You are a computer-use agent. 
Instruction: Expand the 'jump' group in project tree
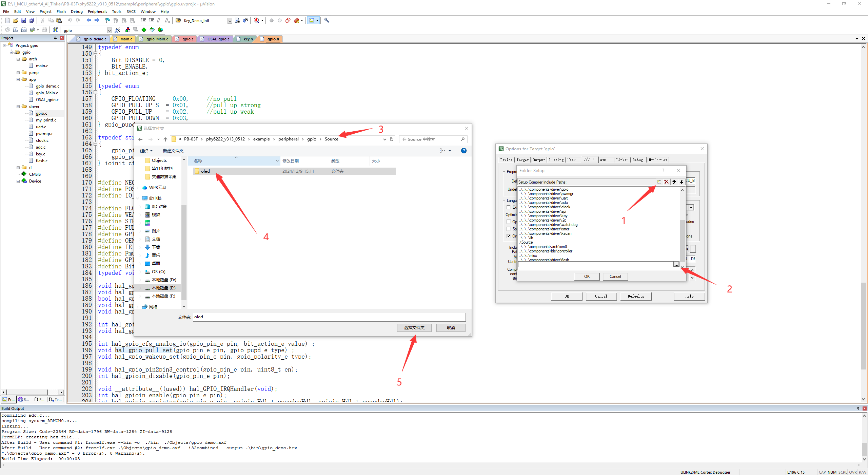point(18,73)
